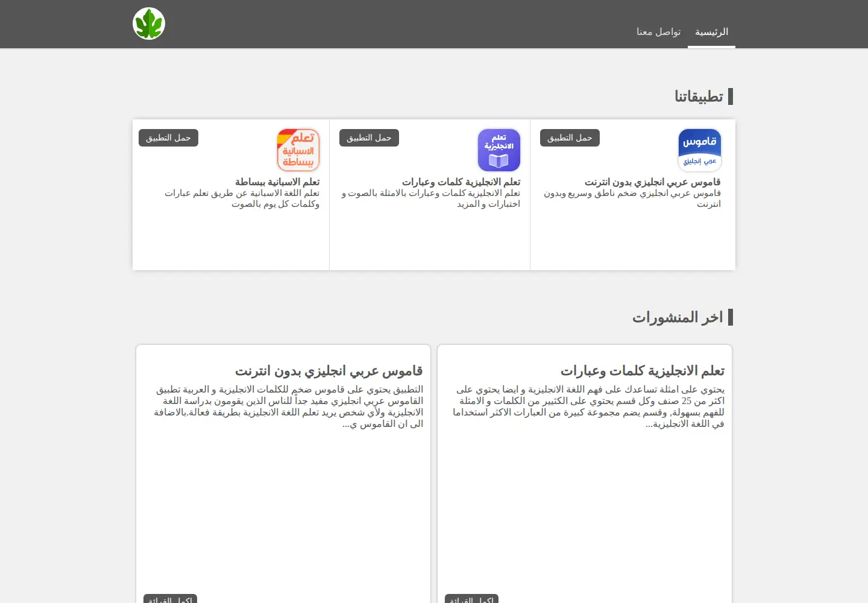Open app title قاموس عربي انجليزي بدون انترنت

click(x=652, y=182)
